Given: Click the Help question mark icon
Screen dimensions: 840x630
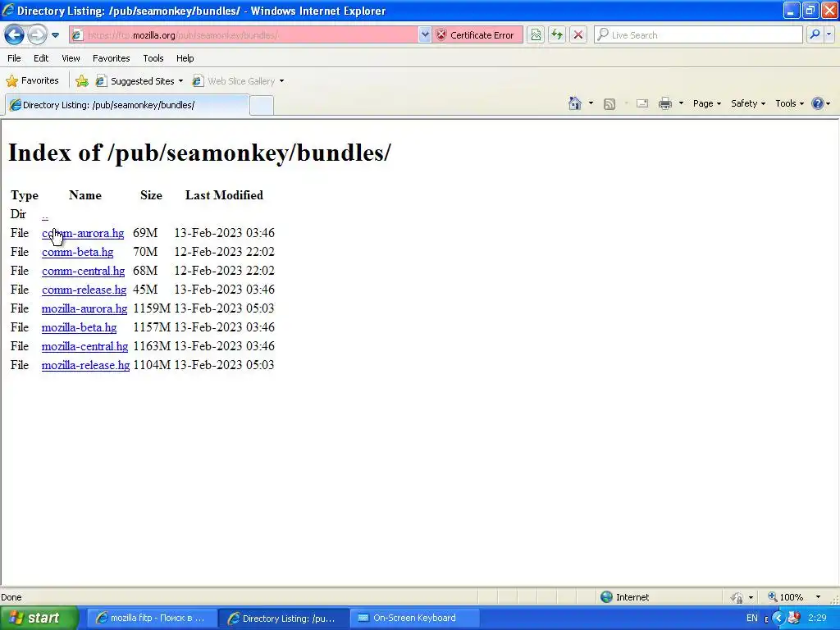Looking at the screenshot, I should click(818, 103).
